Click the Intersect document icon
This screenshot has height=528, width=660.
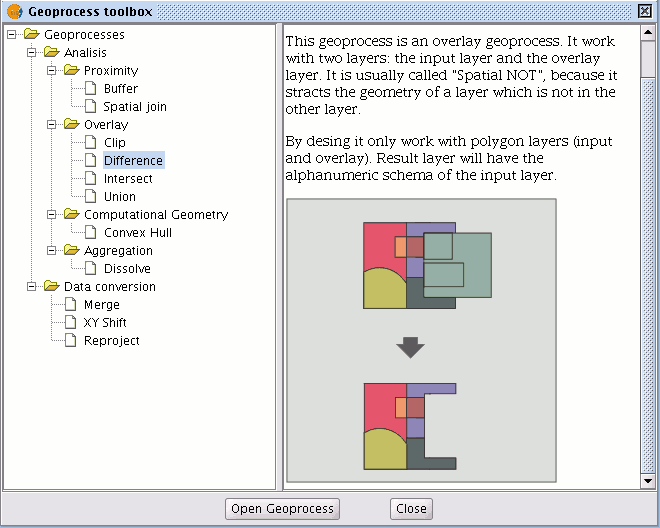click(x=90, y=179)
